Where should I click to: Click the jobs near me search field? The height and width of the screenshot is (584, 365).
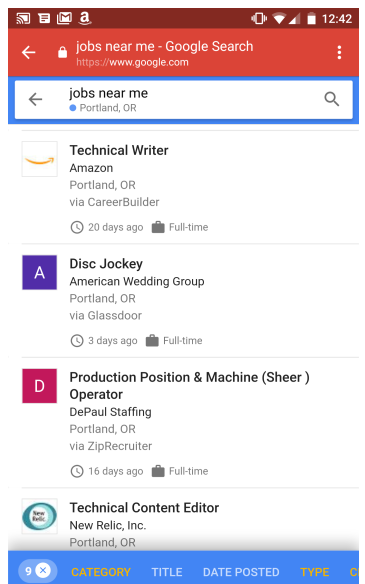pos(184,99)
